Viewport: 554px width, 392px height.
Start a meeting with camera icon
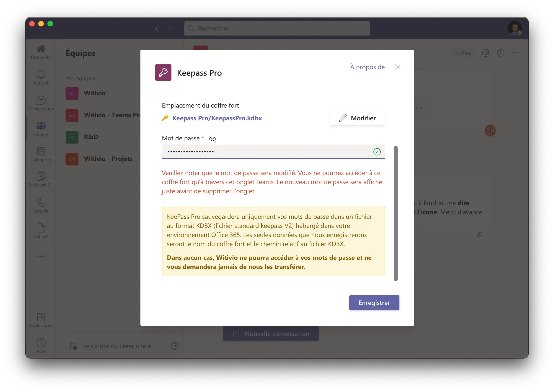point(485,53)
